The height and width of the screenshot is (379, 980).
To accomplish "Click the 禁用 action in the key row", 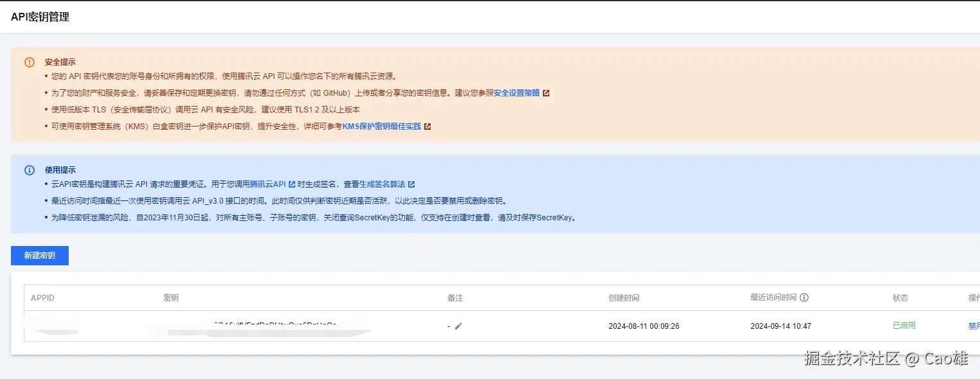I will (x=974, y=326).
